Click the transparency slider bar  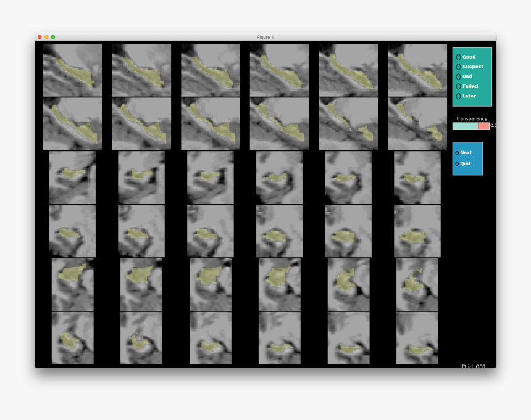[470, 126]
